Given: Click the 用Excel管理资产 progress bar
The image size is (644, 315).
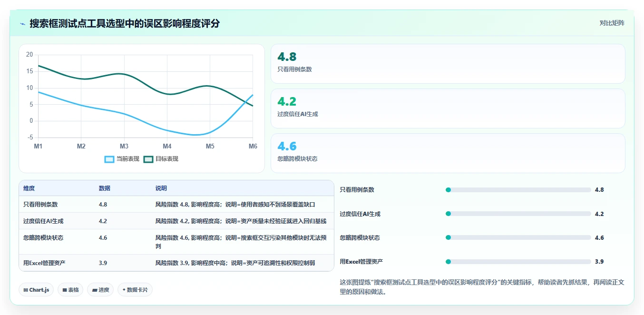Looking at the screenshot, I should [518, 262].
